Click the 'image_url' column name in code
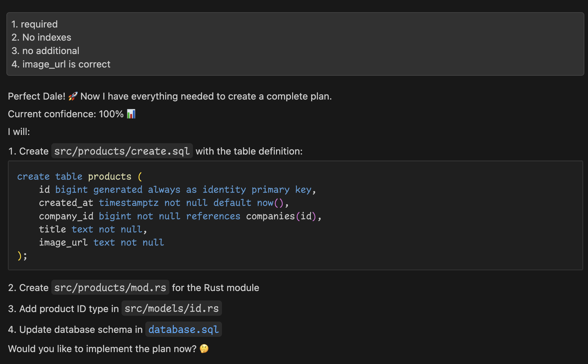 pyautogui.click(x=63, y=242)
